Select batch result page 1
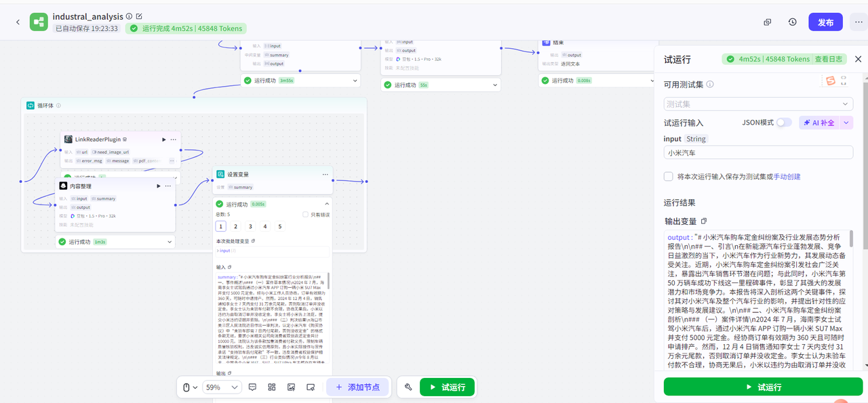The image size is (868, 403). (x=221, y=227)
